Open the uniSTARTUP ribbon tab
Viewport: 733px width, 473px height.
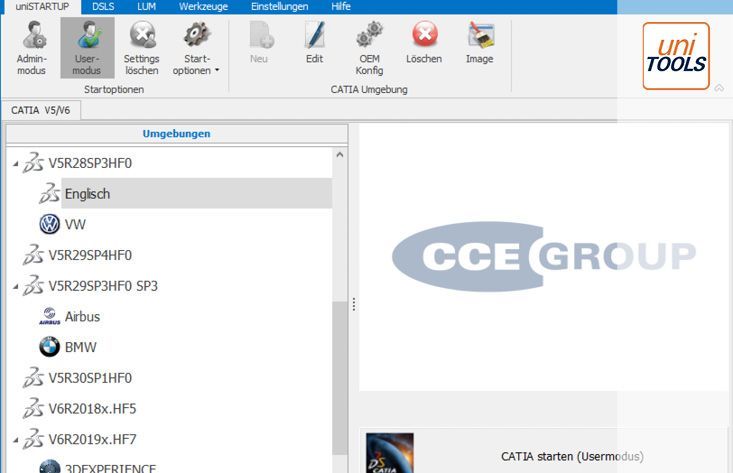pos(42,7)
